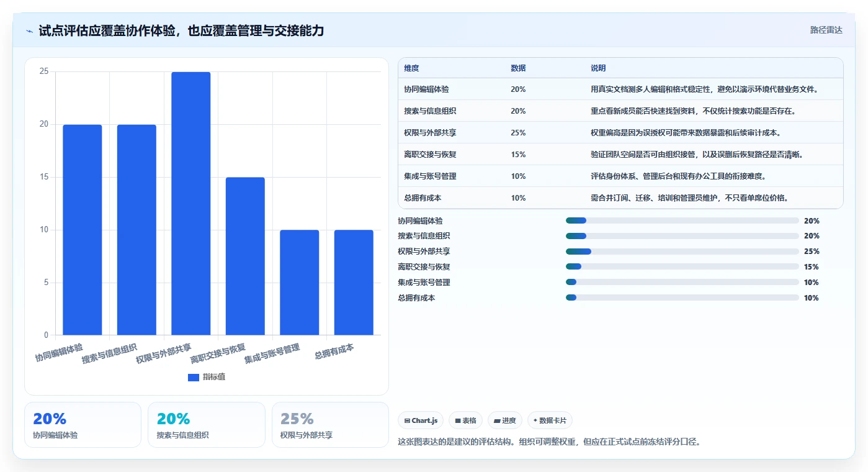
Task: Click the 集成与账号管理 bar in the chart
Action: click(300, 283)
